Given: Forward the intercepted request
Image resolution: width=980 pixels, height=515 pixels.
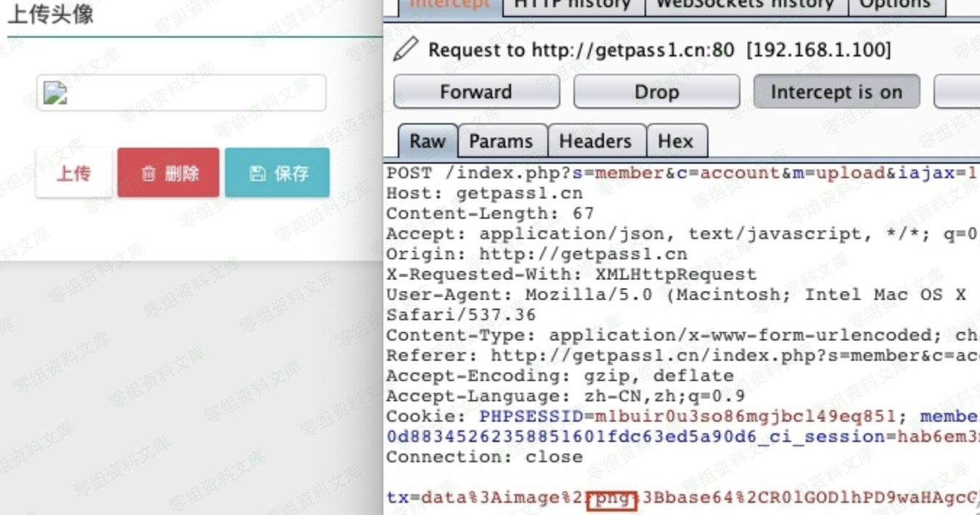Looking at the screenshot, I should (x=476, y=92).
